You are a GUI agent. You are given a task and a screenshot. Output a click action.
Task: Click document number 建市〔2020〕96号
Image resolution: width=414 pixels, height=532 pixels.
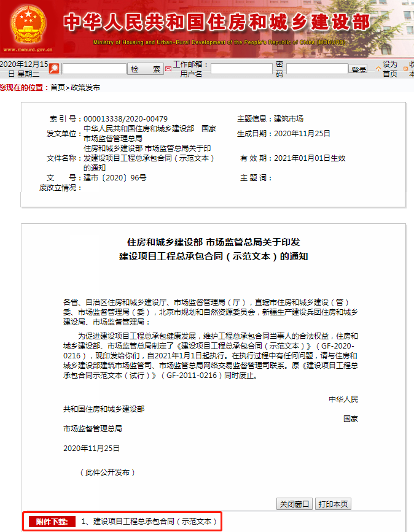tap(115, 178)
